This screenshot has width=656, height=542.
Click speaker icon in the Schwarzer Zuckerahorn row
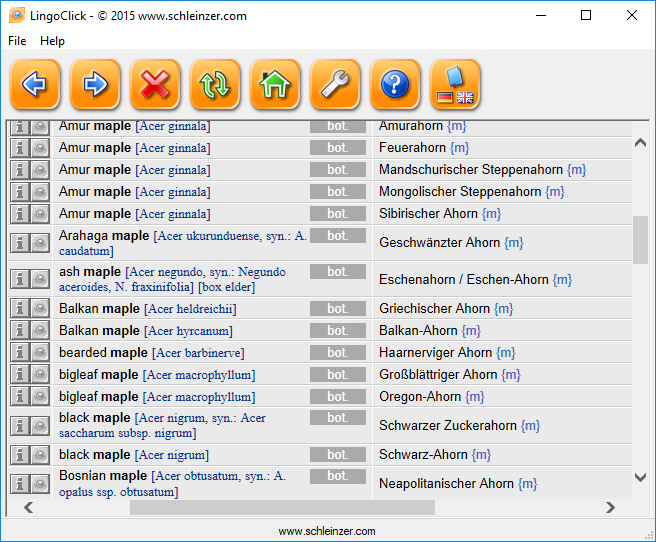[40, 426]
